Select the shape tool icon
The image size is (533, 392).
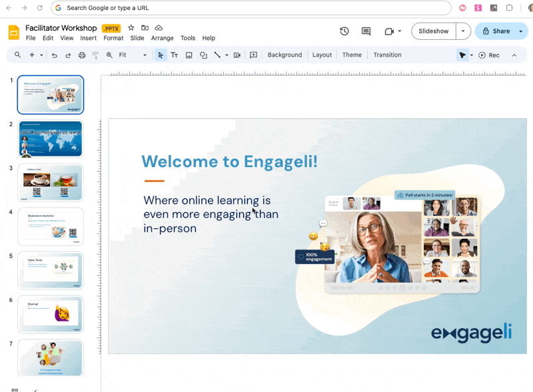coord(204,55)
